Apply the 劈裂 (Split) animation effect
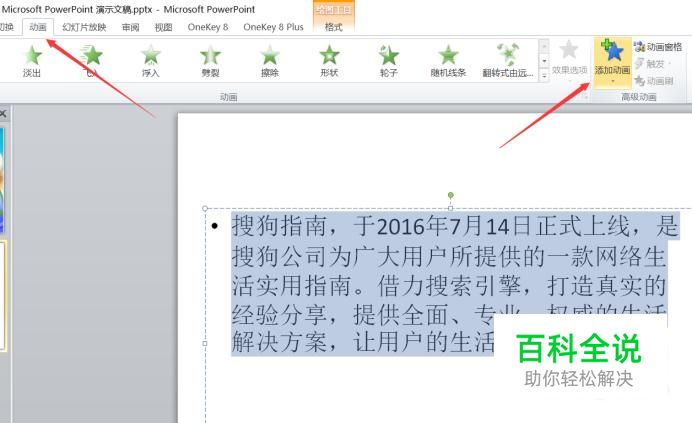Screen dimensions: 692x423 tap(210, 61)
